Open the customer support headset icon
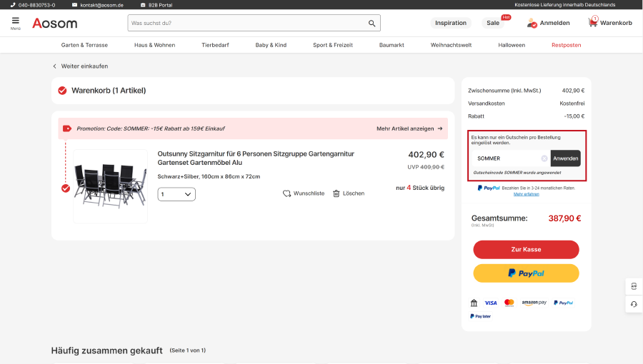This screenshot has height=364, width=643. click(634, 304)
